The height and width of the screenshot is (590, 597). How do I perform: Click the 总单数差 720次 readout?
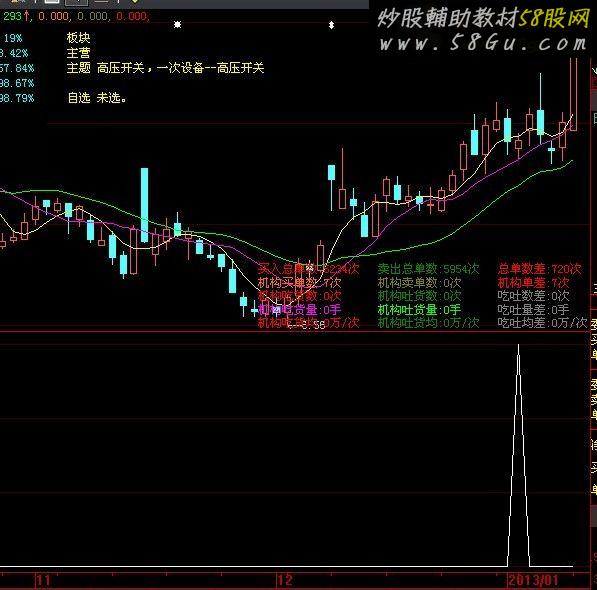(x=540, y=269)
